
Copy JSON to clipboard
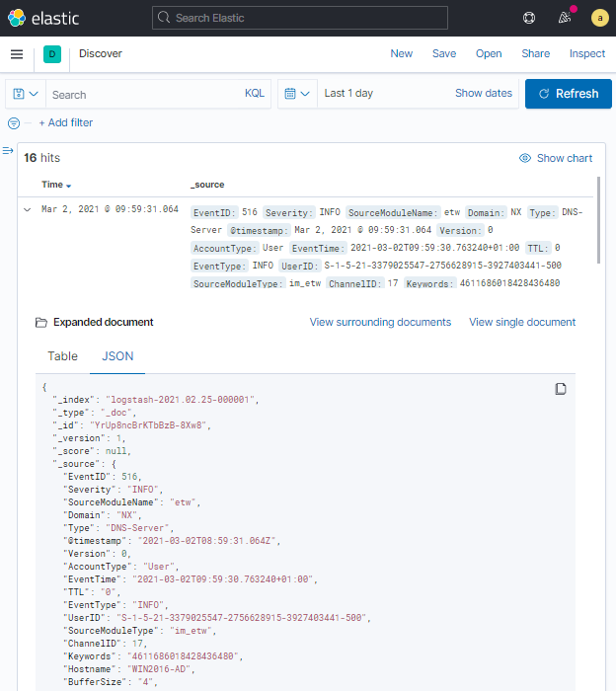click(x=561, y=389)
